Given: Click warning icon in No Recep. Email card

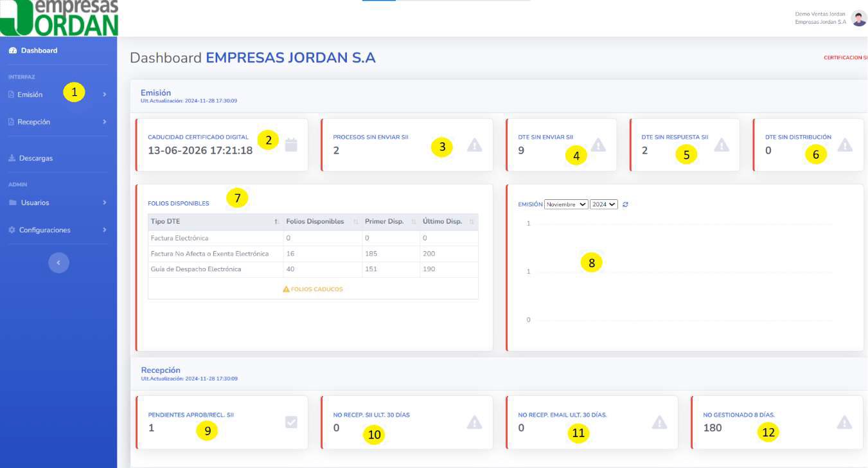Looking at the screenshot, I should point(660,422).
